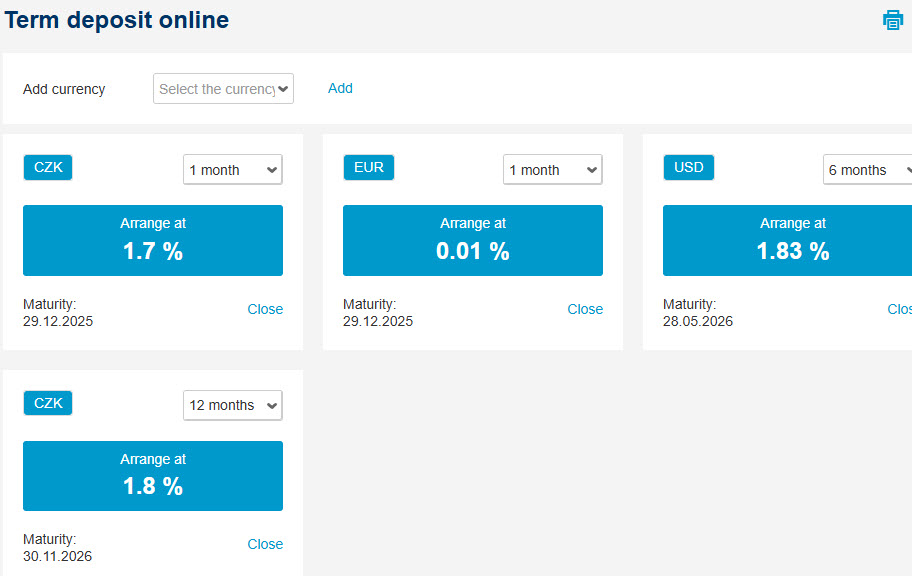Click the EUR currency badge
912x576 pixels.
[x=369, y=168]
